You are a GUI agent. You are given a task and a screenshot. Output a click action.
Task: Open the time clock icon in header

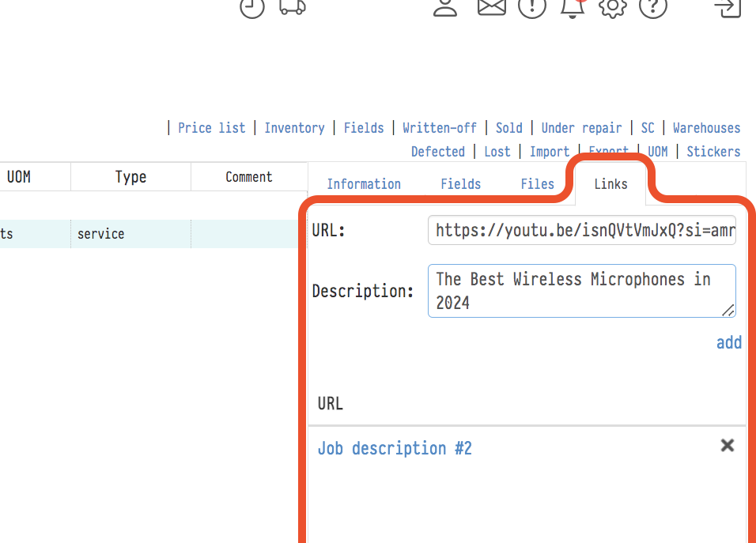pos(252,7)
